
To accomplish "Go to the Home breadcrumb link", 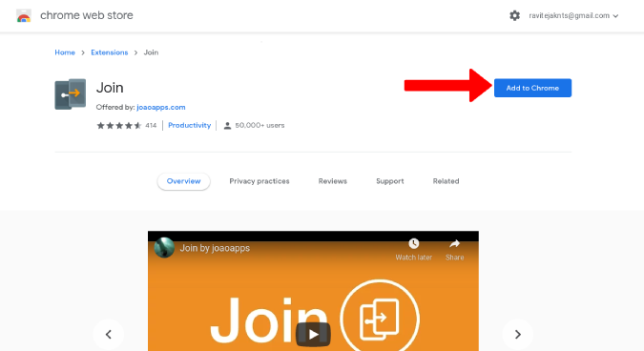I will click(65, 52).
